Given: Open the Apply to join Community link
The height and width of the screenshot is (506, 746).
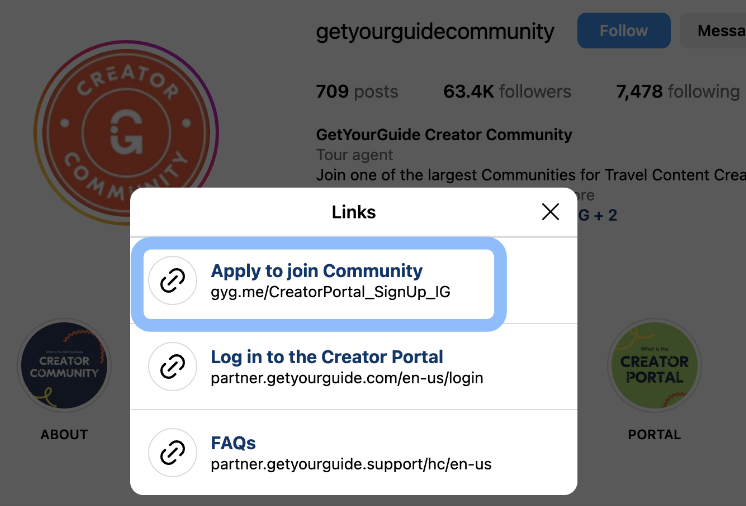Looking at the screenshot, I should coord(316,271).
